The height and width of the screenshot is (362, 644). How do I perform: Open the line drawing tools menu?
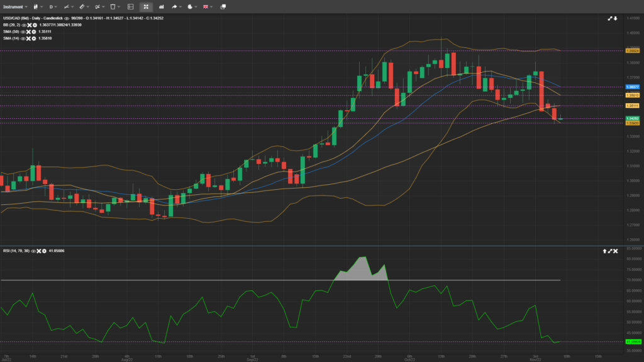tap(67, 6)
